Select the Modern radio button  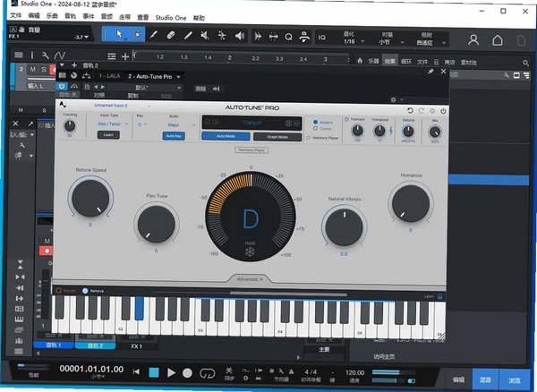pyautogui.click(x=315, y=122)
